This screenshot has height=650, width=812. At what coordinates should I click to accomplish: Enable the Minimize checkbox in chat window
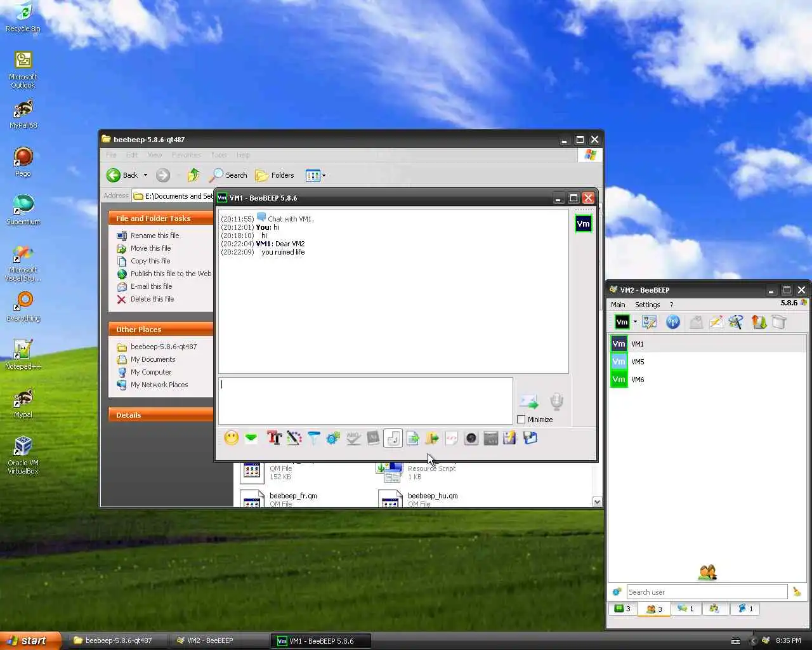coord(521,420)
